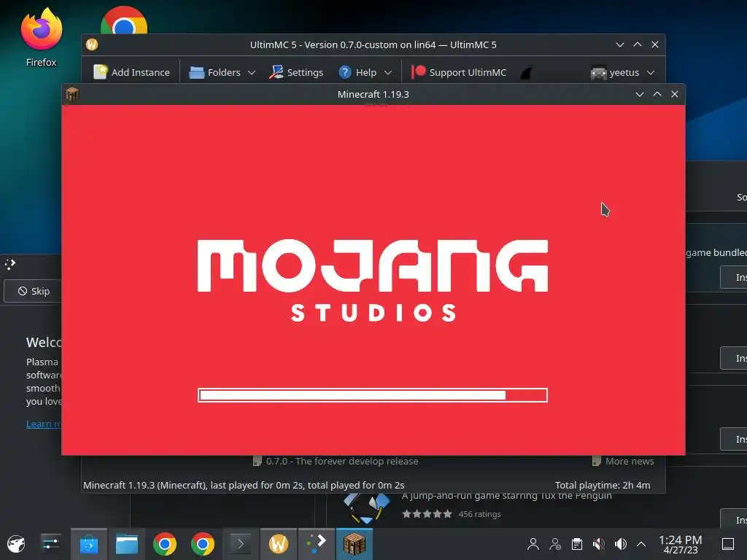The width and height of the screenshot is (747, 560).
Task: Open the System Settings taskbar icon
Action: click(50, 544)
